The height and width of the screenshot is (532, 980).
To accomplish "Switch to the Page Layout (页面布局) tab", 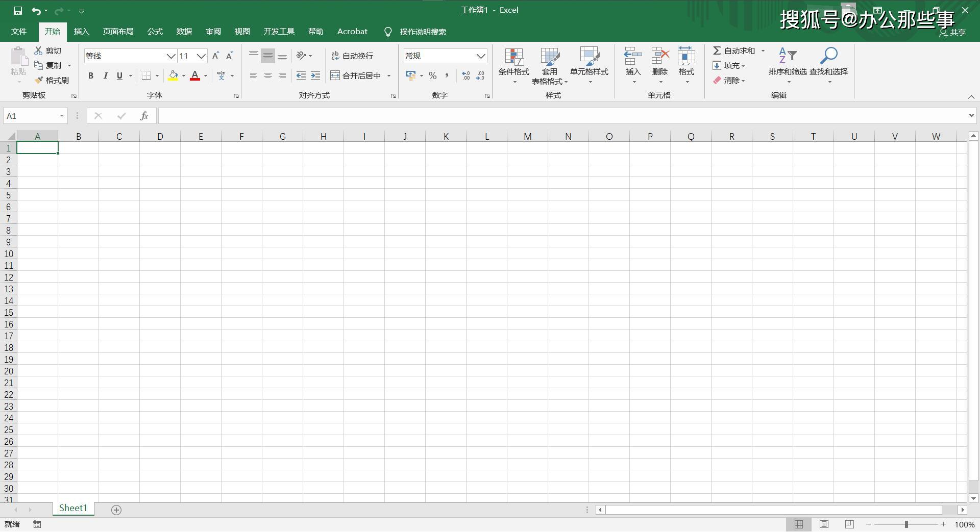I will 118,32.
